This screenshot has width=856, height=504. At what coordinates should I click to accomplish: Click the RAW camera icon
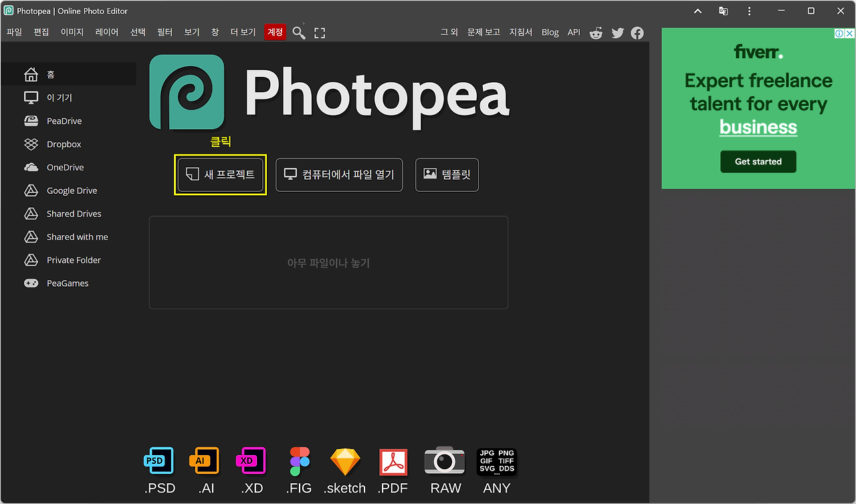[445, 461]
